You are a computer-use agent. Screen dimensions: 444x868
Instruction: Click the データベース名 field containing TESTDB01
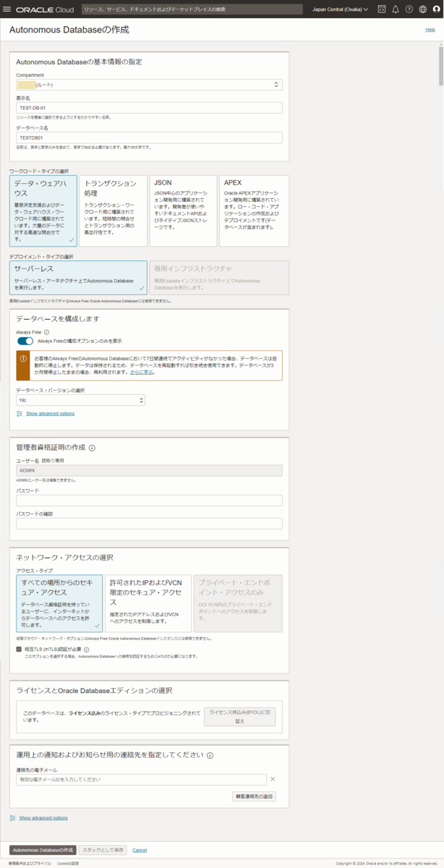[x=149, y=137]
